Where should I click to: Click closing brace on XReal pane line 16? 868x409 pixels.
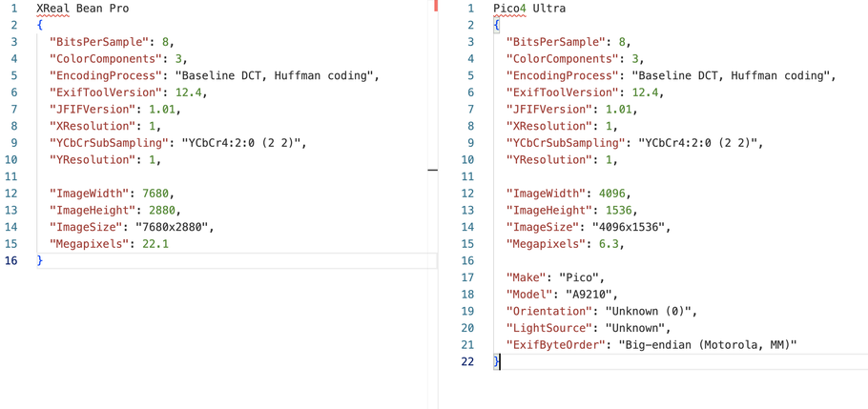click(x=40, y=261)
